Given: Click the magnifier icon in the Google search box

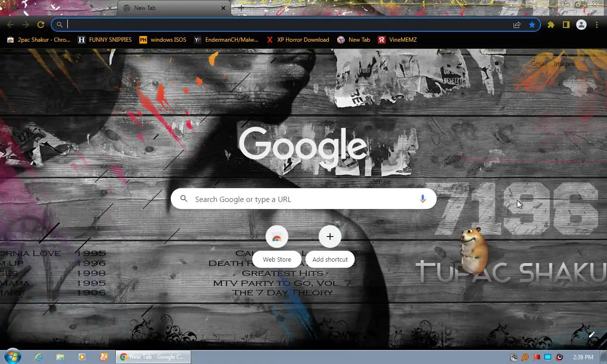Looking at the screenshot, I should (x=184, y=199).
